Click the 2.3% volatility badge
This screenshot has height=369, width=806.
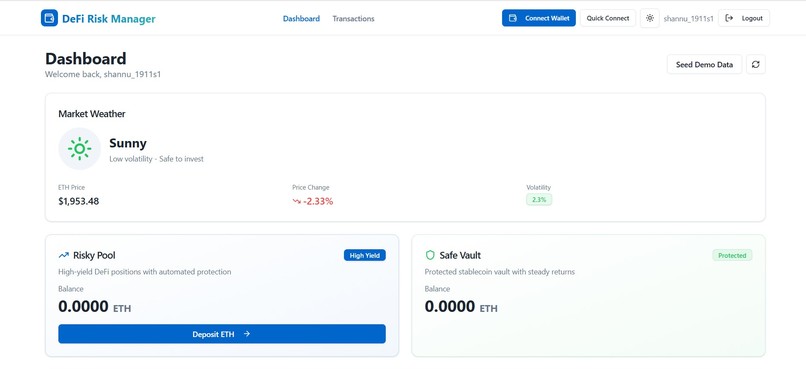(539, 200)
